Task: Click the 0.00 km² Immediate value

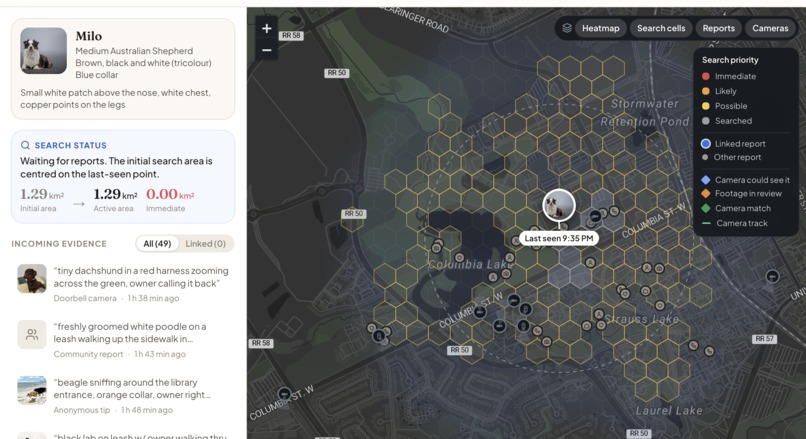Action: (x=170, y=194)
